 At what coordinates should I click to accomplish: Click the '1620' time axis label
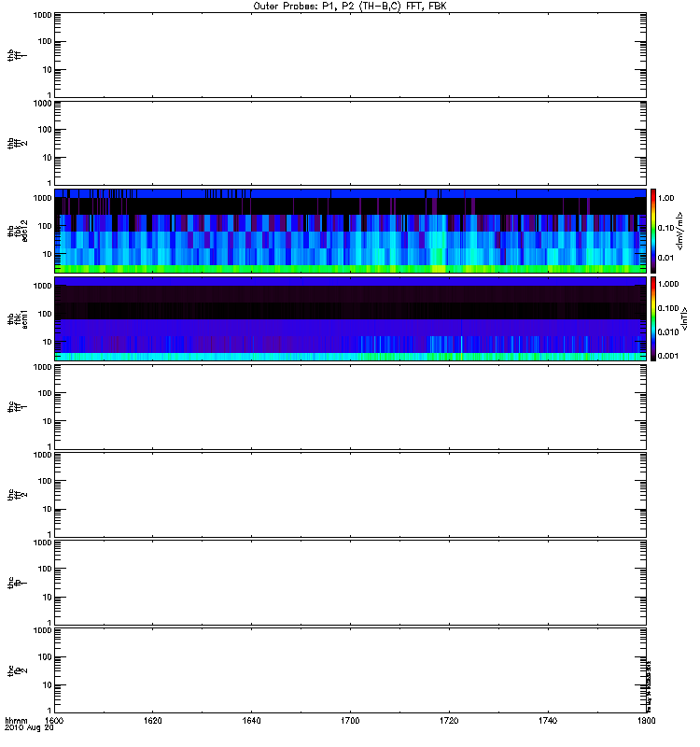click(152, 721)
